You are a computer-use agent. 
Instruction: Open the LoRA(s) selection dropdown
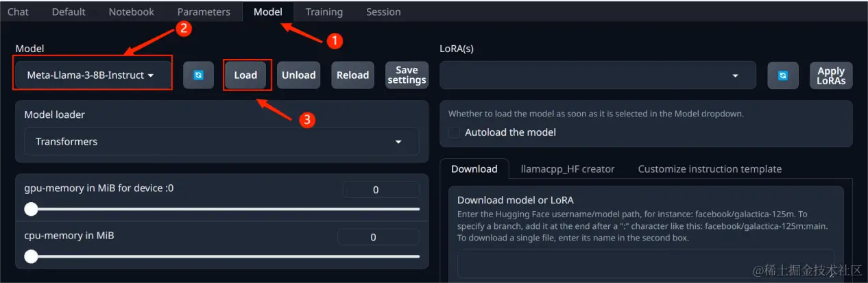tap(597, 75)
